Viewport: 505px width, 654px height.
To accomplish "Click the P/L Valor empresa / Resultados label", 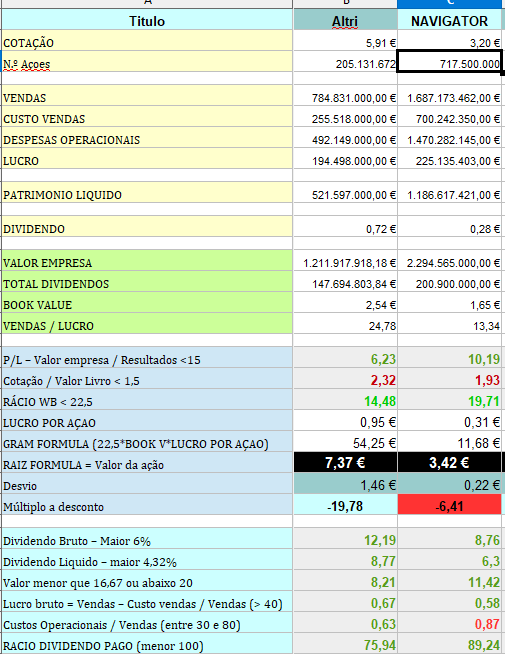I will point(147,359).
